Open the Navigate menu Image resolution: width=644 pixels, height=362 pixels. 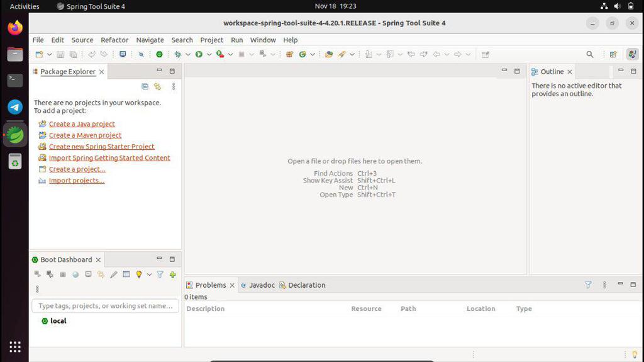pos(150,40)
